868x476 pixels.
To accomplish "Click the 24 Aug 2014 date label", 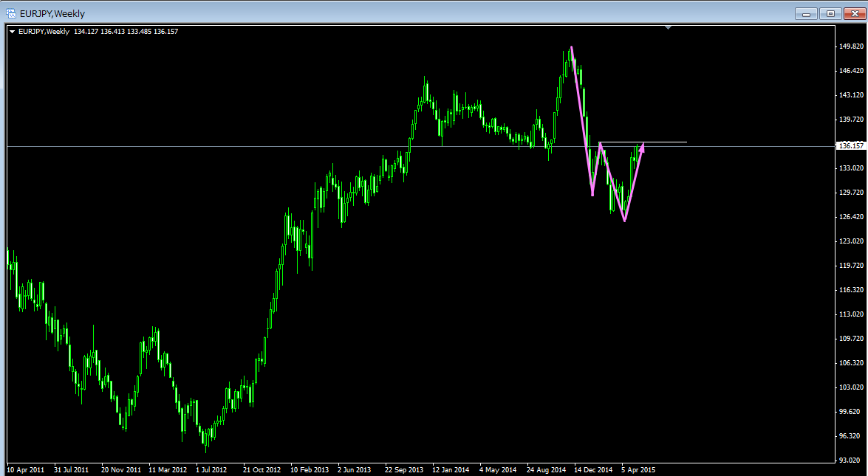I will click(x=546, y=469).
